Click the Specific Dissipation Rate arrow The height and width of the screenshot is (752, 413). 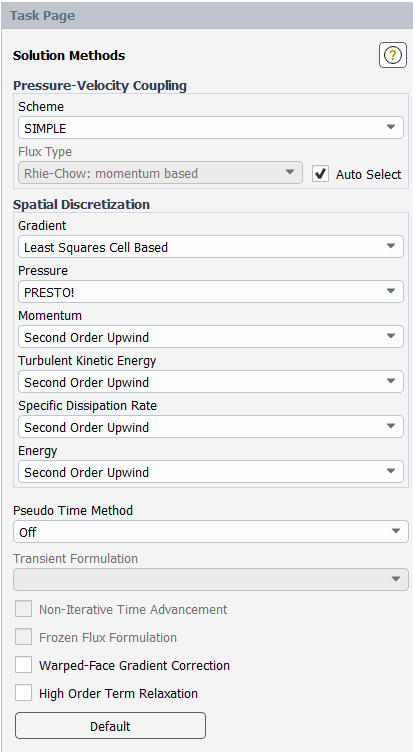[x=391, y=427]
